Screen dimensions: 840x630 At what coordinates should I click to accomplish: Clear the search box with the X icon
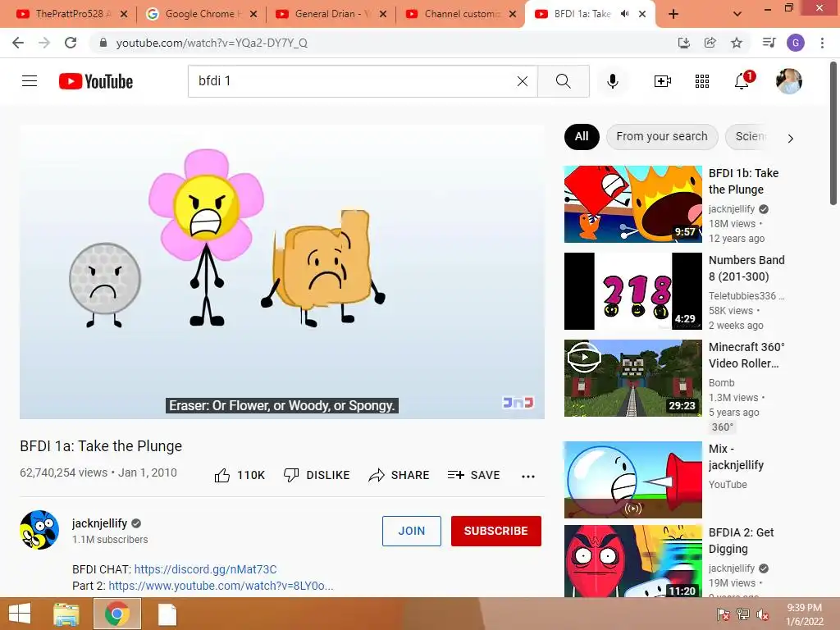(x=523, y=81)
